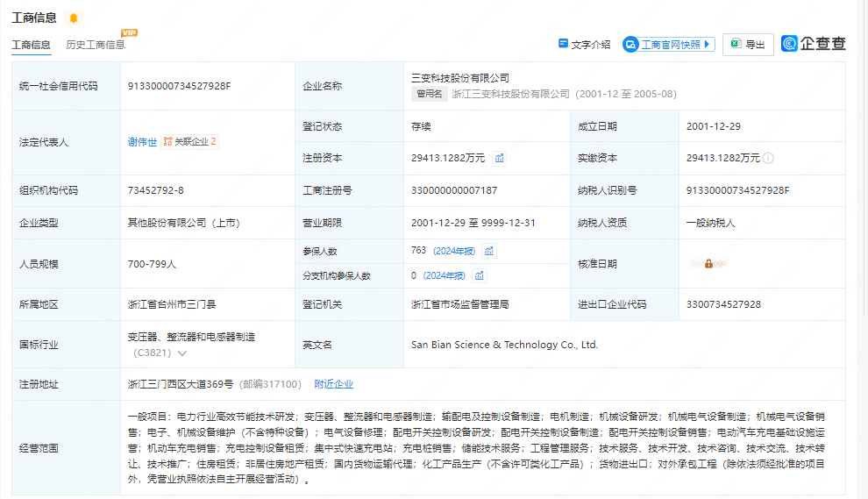The height and width of the screenshot is (499, 868).
Task: Select 工商注册号 330000000007187
Action: pyautogui.click(x=454, y=190)
